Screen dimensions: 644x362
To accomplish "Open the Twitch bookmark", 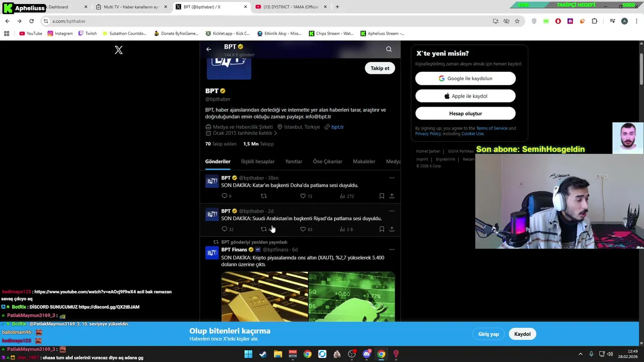I will (88, 34).
